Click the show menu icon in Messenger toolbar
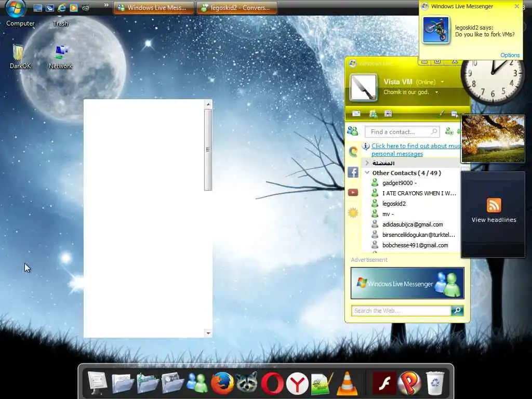Viewport: 532px width, 399px height. click(454, 114)
